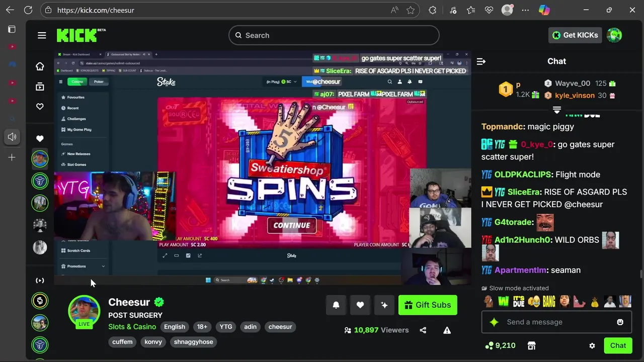The image size is (644, 362).
Task: Open Edge Settings and more menu
Action: (x=525, y=10)
